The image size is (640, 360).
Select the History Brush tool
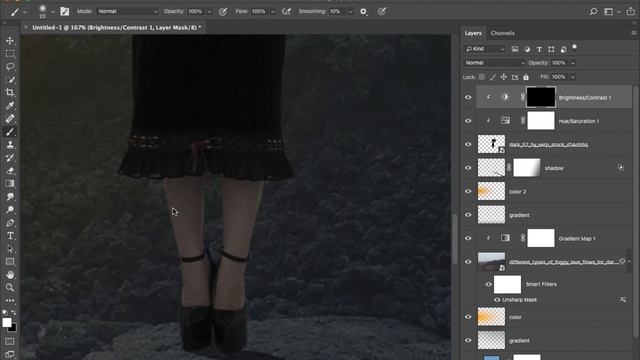[x=10, y=158]
